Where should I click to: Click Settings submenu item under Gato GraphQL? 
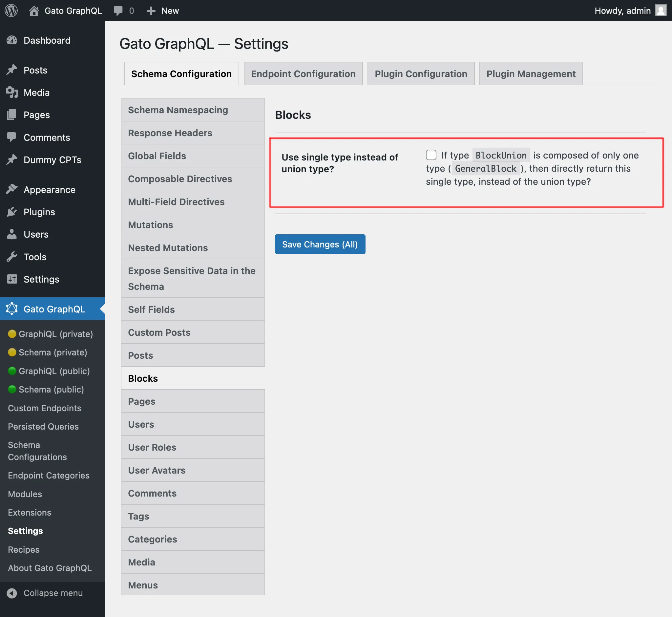pos(25,531)
